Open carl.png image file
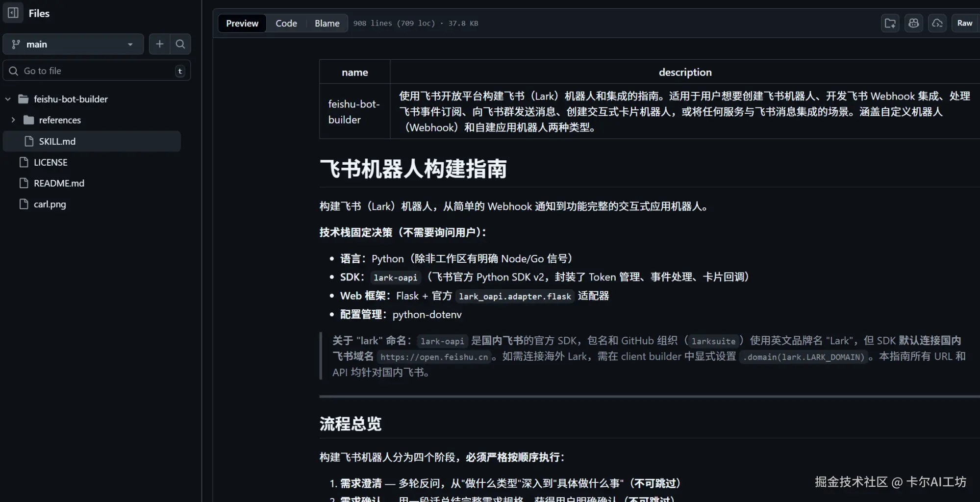The image size is (980, 502). pos(50,204)
